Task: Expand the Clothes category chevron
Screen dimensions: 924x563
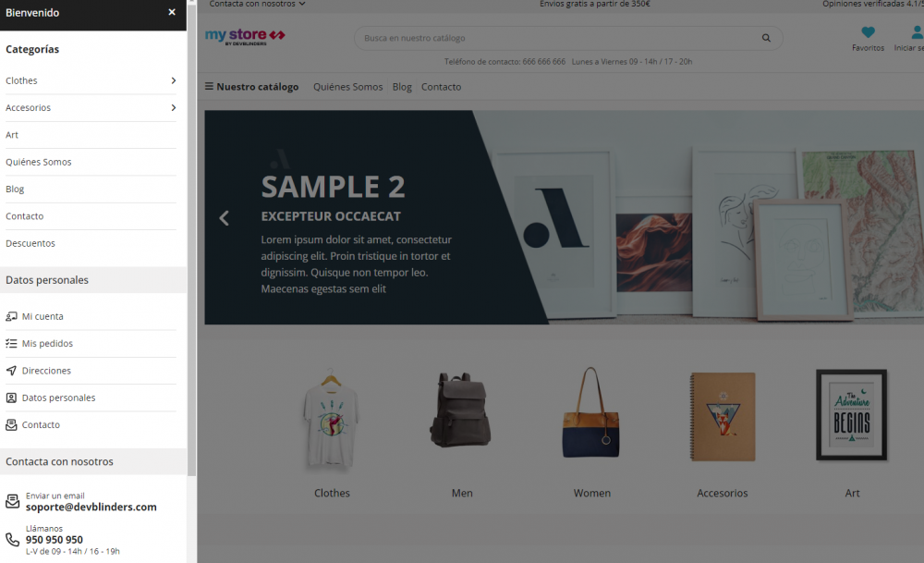Action: (x=174, y=80)
